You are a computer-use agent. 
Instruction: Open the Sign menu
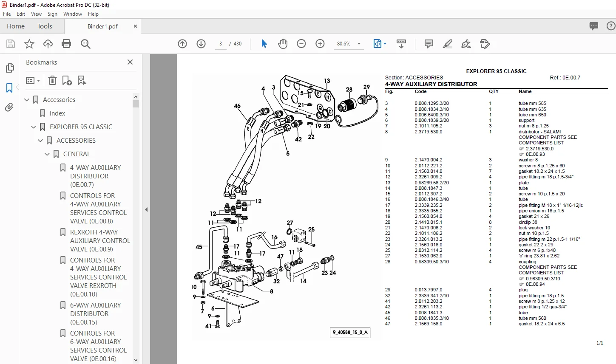(x=52, y=14)
